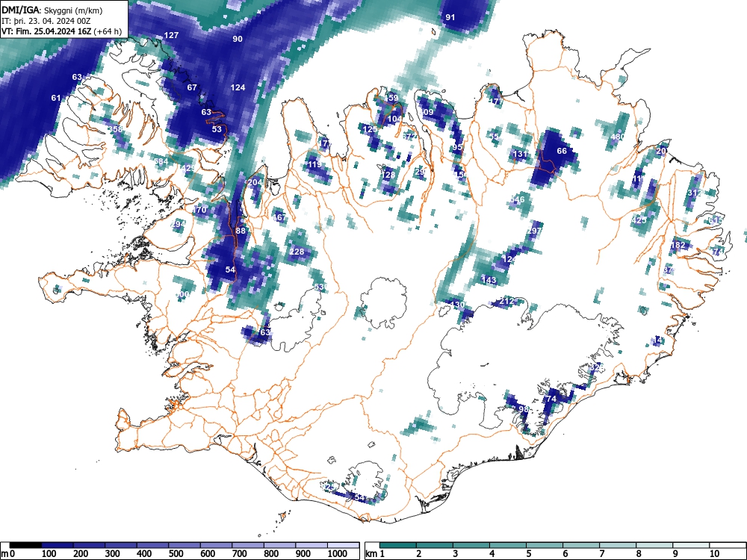
Task: Click the visibility value 125 on the map
Action: (x=371, y=129)
